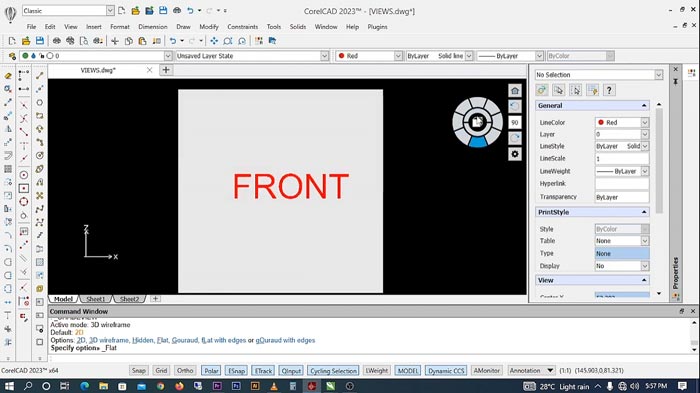Collapse the PrintStyle section
This screenshot has width=700, height=393.
pyautogui.click(x=644, y=212)
